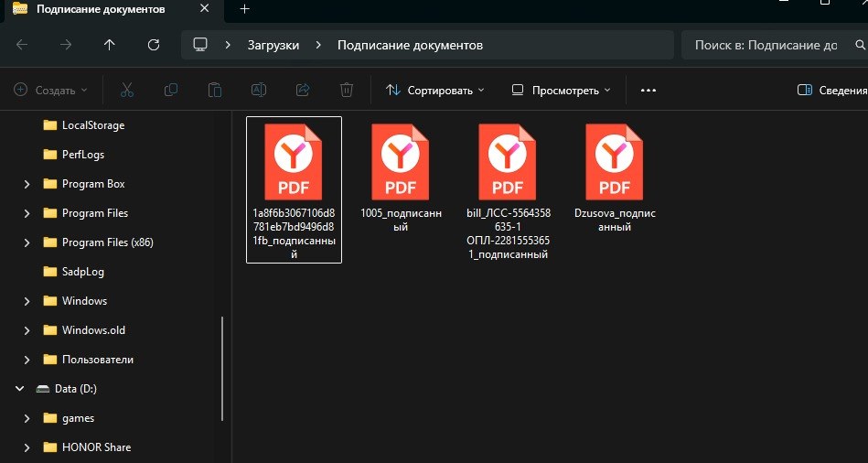Select Program Files (x86) in tree
Image resolution: width=868 pixels, height=463 pixels.
coord(98,242)
